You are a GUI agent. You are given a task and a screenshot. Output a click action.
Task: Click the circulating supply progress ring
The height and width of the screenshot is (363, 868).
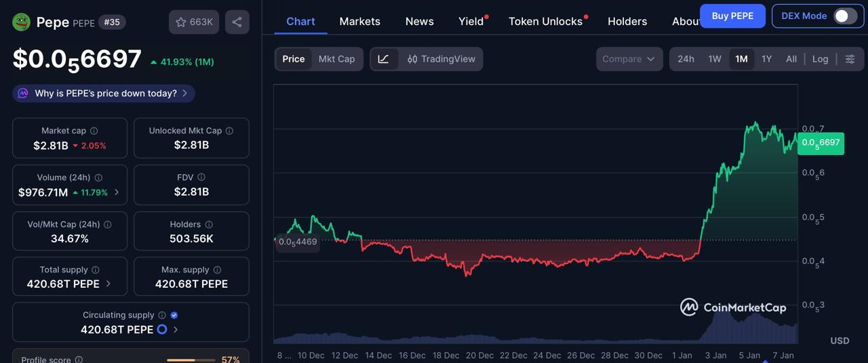coord(162,330)
